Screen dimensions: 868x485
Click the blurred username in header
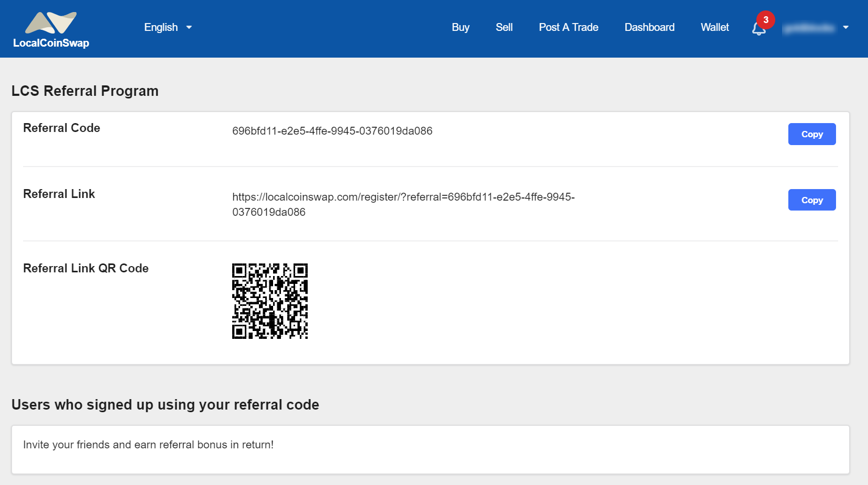[808, 28]
